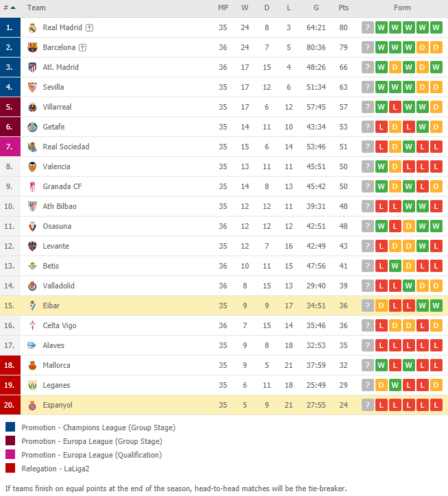Click Alaves' most recent red L form box
Screen dimensions: 448x496
click(382, 346)
